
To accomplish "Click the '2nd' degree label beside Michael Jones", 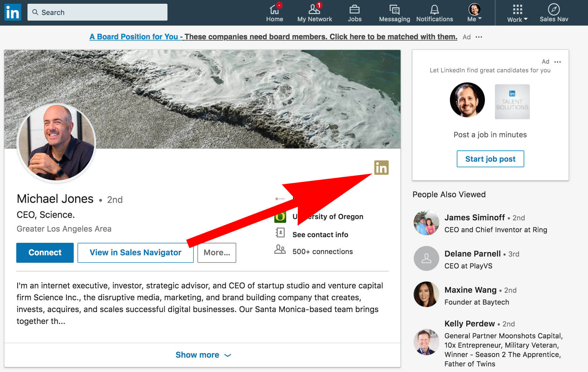I will pos(115,200).
